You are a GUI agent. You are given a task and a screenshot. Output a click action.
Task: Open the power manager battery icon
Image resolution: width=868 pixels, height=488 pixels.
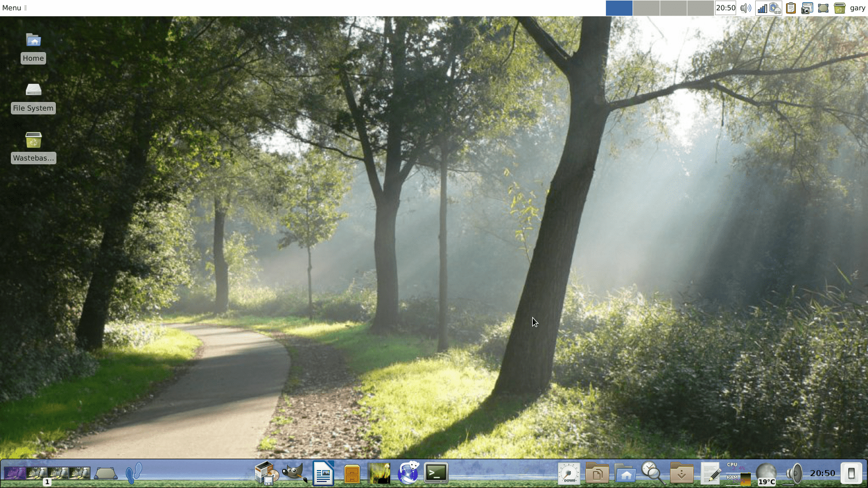775,8
